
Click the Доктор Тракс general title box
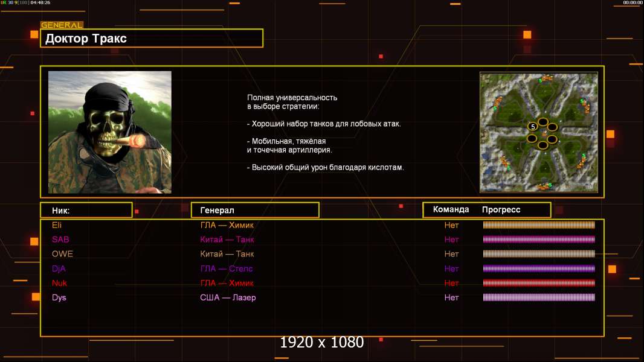(x=152, y=38)
